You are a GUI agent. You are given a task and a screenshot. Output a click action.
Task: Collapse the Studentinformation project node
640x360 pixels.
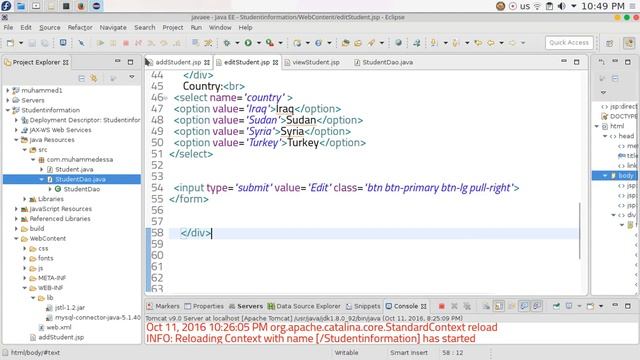click(x=8, y=110)
